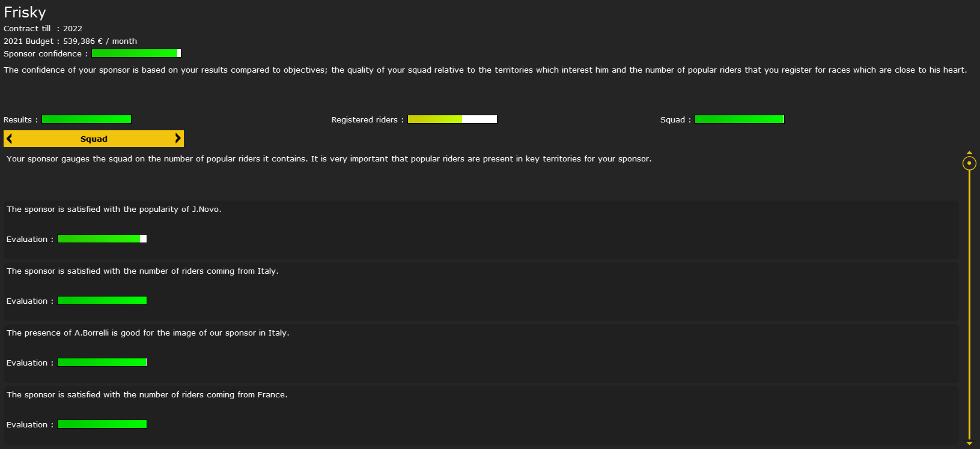
Task: Select the riders coming from France statement
Action: tap(147, 395)
